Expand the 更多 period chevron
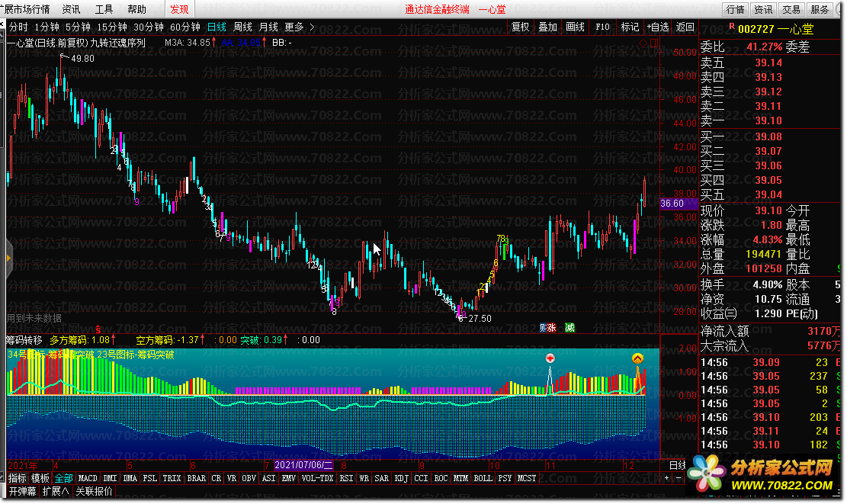Screen dimensions: 847x504 (312, 27)
